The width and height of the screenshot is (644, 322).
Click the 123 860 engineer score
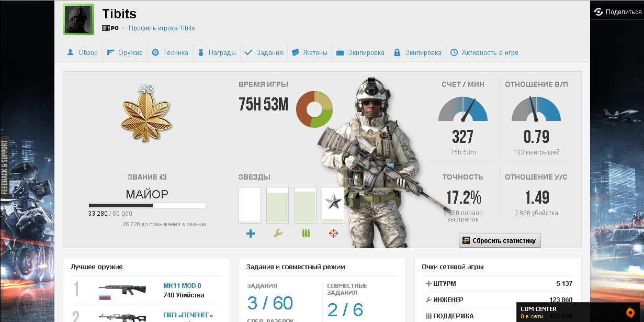coord(561,300)
